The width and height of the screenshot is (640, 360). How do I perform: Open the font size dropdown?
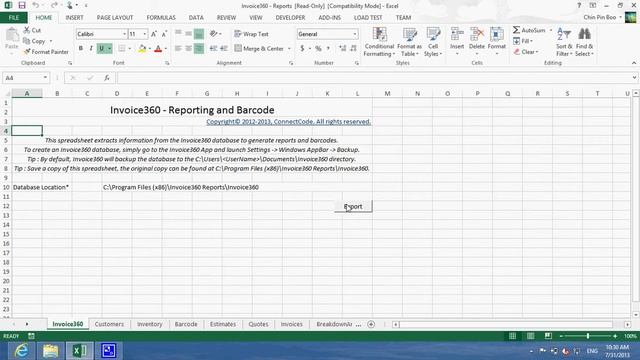pyautogui.click(x=144, y=34)
